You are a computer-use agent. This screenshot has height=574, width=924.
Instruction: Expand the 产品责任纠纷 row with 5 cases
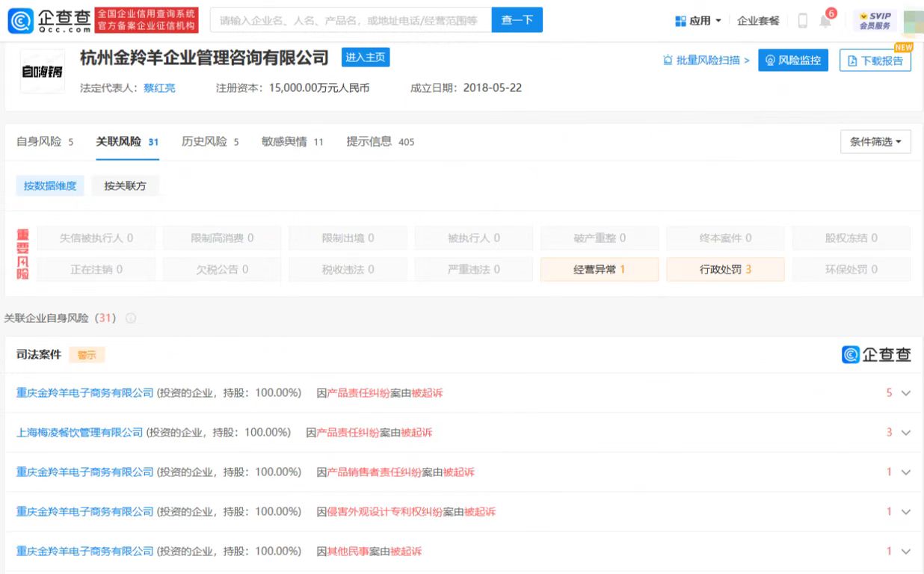tap(905, 393)
